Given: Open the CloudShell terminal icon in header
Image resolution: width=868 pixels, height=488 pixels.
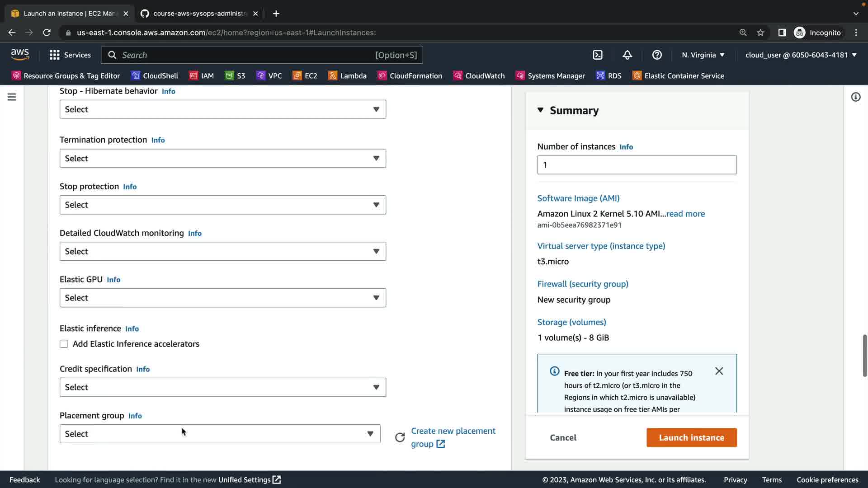Looking at the screenshot, I should 598,55.
